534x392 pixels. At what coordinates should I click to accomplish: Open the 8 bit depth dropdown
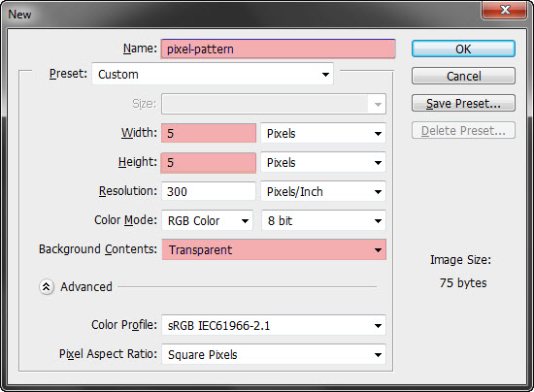point(323,221)
